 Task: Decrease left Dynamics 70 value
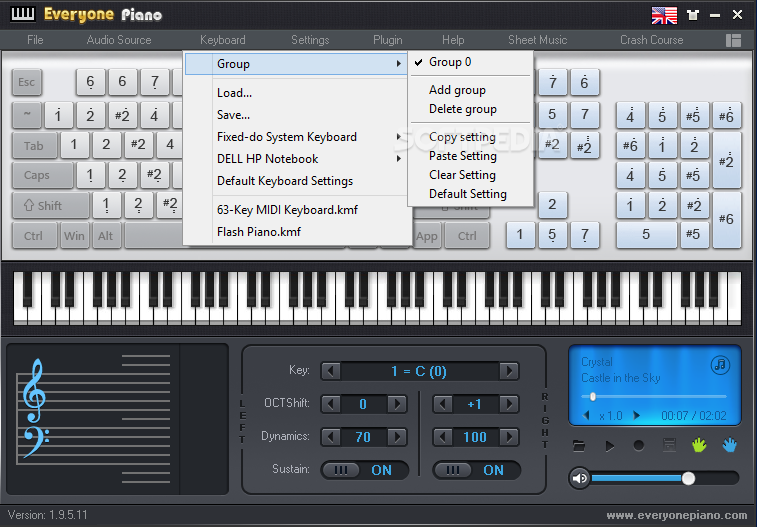coord(331,437)
